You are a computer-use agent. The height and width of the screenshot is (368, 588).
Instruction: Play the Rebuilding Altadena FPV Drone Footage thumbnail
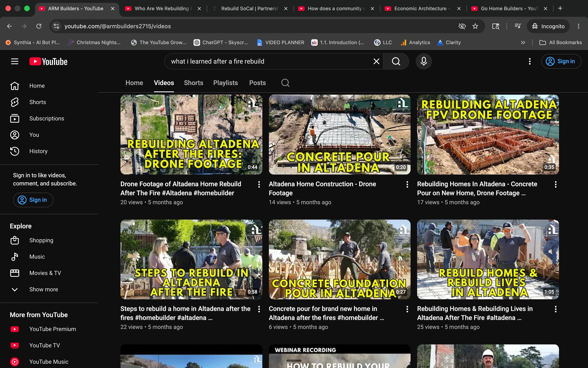488,135
